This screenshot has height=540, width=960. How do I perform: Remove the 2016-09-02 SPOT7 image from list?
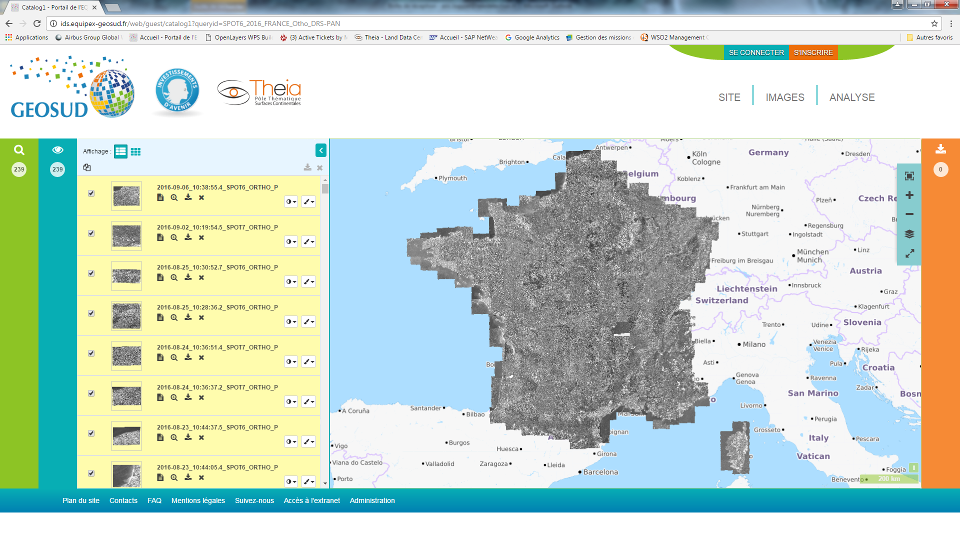click(201, 237)
